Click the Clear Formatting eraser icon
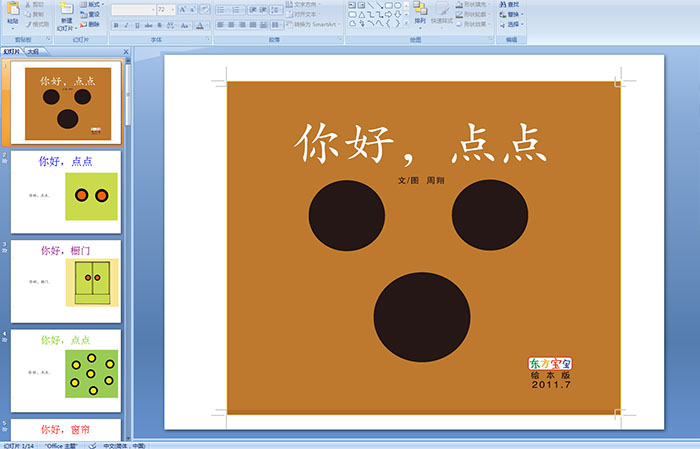Viewport: 700px width, 449px height. (x=204, y=9)
